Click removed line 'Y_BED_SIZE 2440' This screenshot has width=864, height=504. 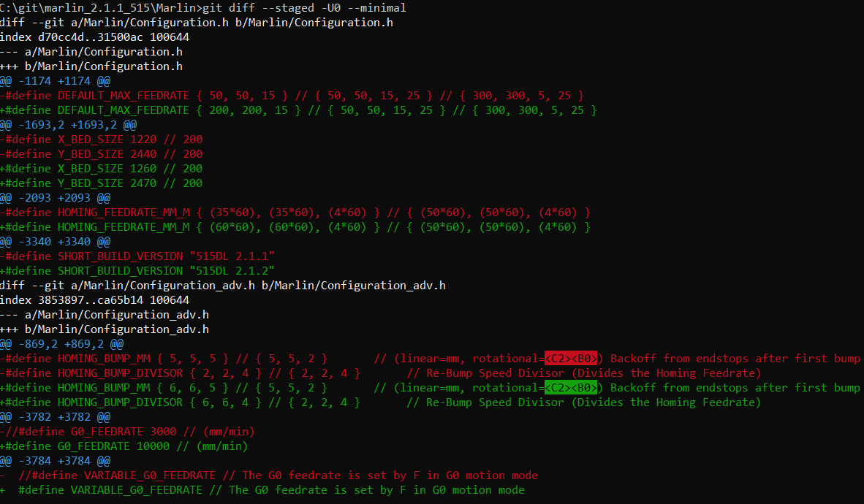102,153
